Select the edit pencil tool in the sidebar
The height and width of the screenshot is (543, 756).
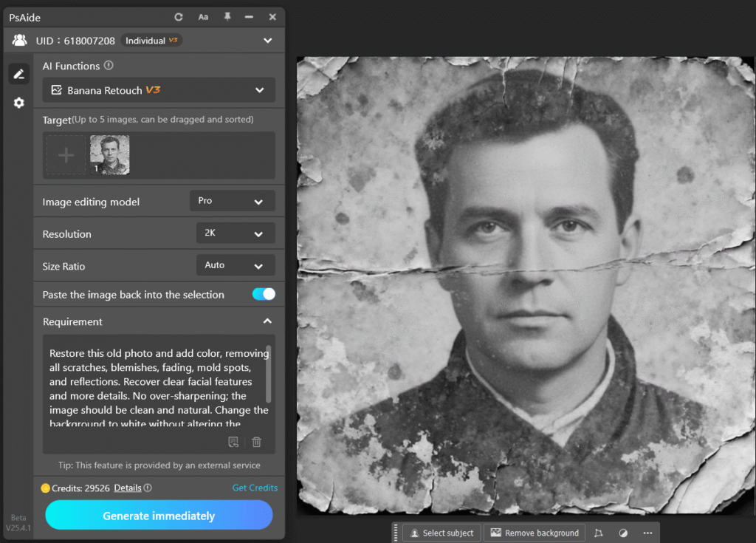(x=18, y=74)
